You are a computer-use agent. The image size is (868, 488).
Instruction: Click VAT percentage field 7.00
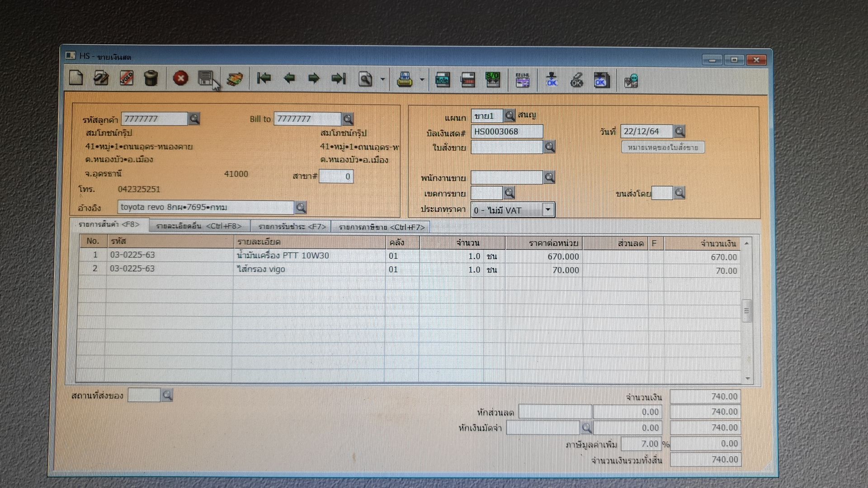coord(641,444)
